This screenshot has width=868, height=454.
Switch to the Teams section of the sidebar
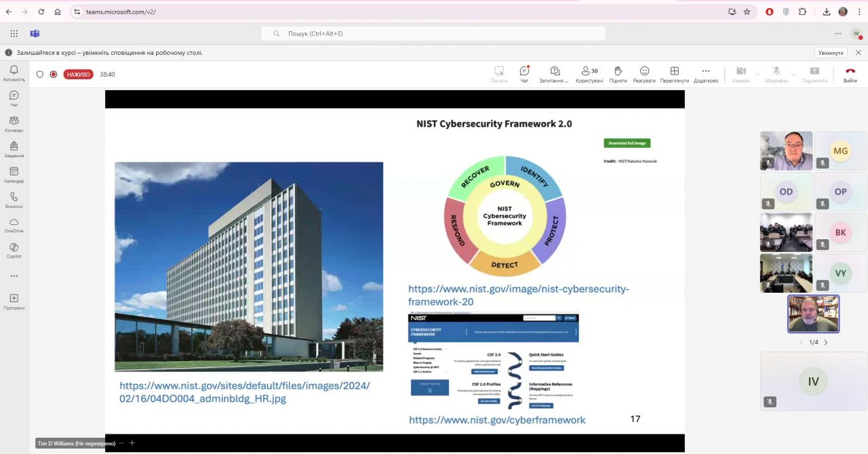point(14,123)
